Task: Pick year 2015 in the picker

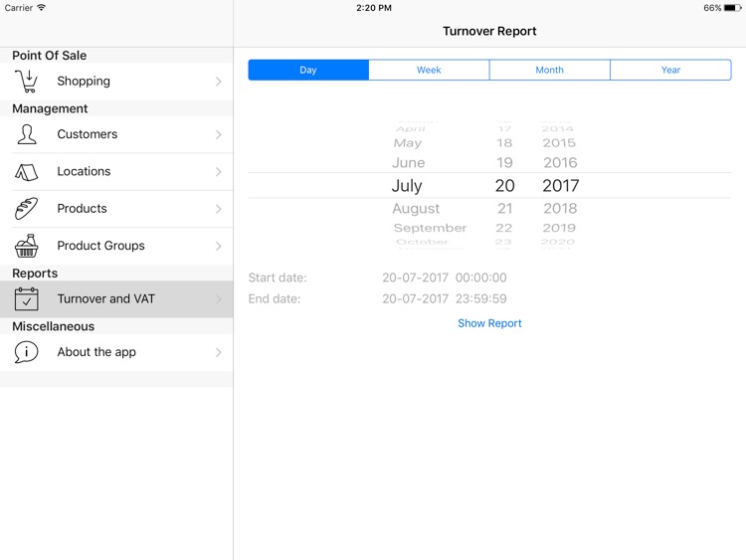Action: [x=559, y=143]
